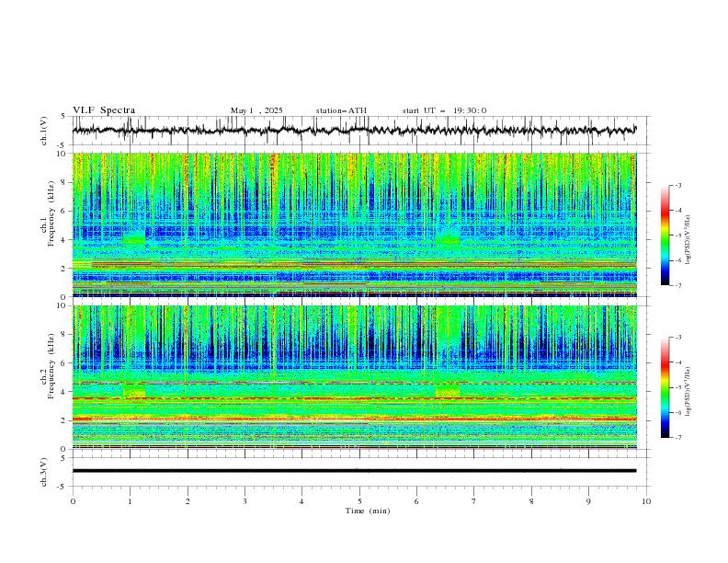728x563 pixels.
Task: Click the -7 tick on ch.1 colorbar
Action: point(677,285)
